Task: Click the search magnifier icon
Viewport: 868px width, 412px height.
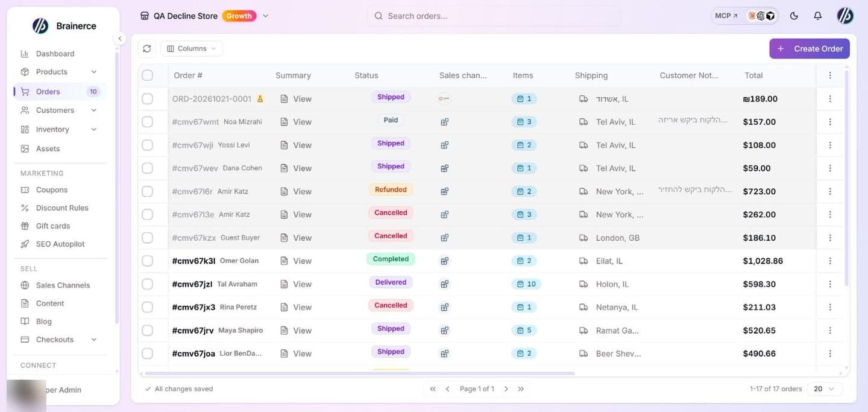Action: [379, 16]
